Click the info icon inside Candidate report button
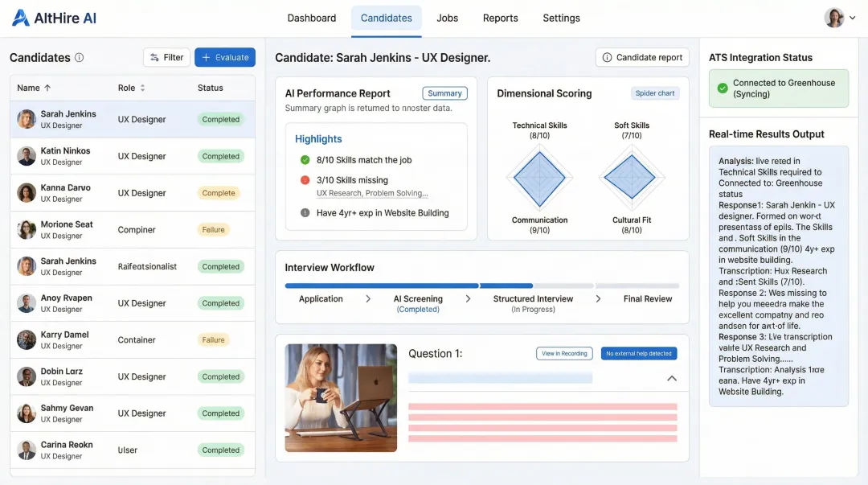868x485 pixels. (608, 57)
